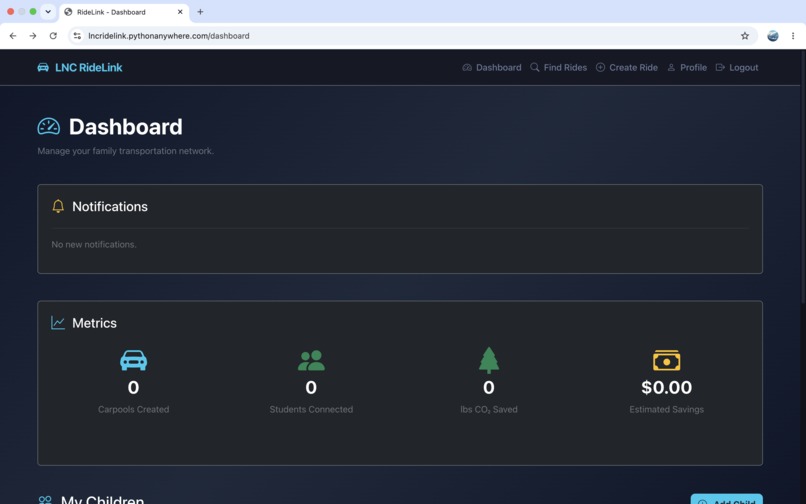Bookmark this page with the star icon
The width and height of the screenshot is (806, 504).
click(x=745, y=36)
